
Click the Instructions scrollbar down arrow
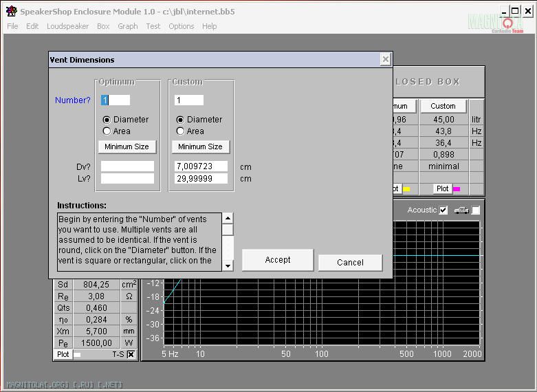tap(228, 265)
